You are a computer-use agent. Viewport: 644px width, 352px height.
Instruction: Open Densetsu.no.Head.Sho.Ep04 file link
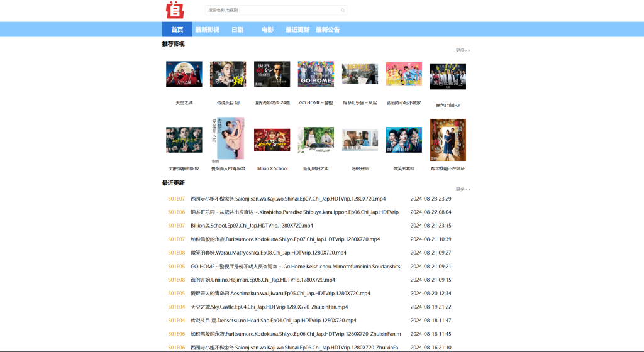[x=273, y=321]
